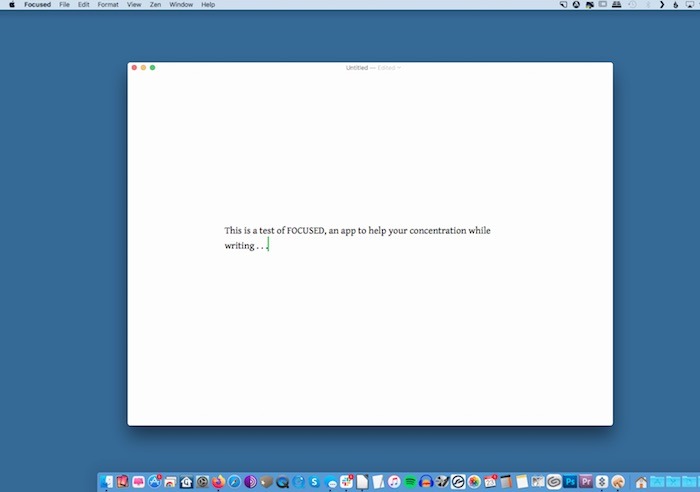The height and width of the screenshot is (492, 700).
Task: Open the Apple menu
Action: [x=12, y=4]
